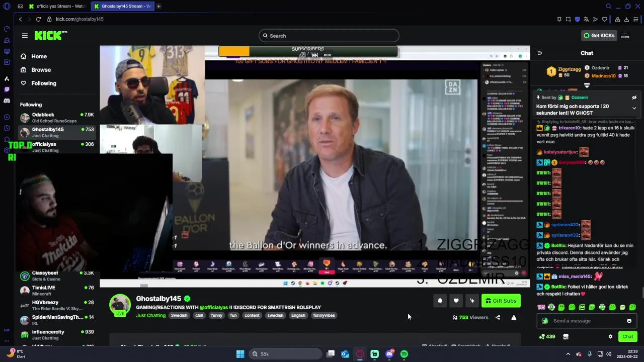Open TimisLIVE Minecraft channel
Image resolution: width=644 pixels, height=362 pixels.
57,291
